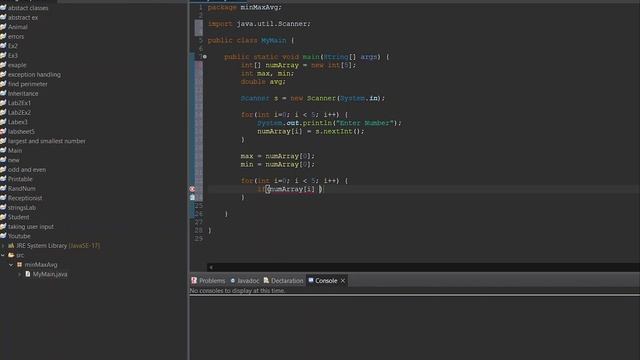Click the 'public class MyMain' declaration line
The width and height of the screenshot is (640, 360).
pyautogui.click(x=251, y=40)
